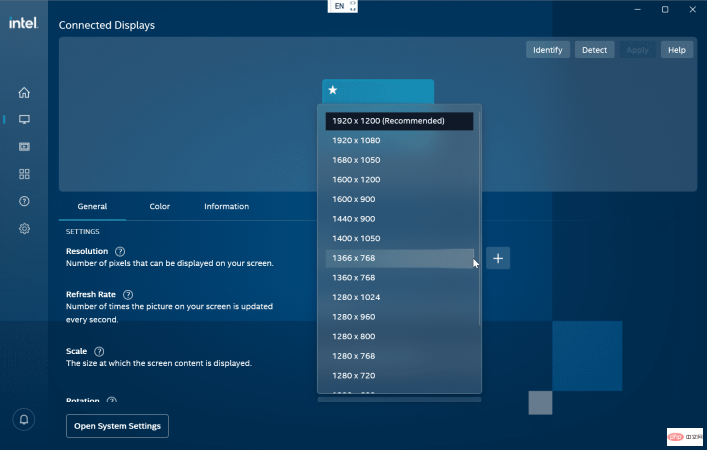Choose 1366 x 768 resolution

tap(399, 258)
